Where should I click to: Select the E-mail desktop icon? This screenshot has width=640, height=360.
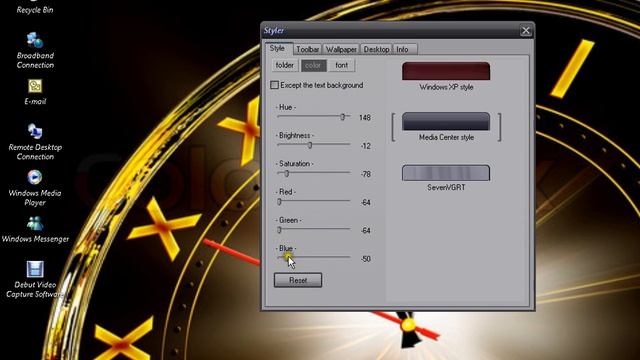tap(35, 92)
